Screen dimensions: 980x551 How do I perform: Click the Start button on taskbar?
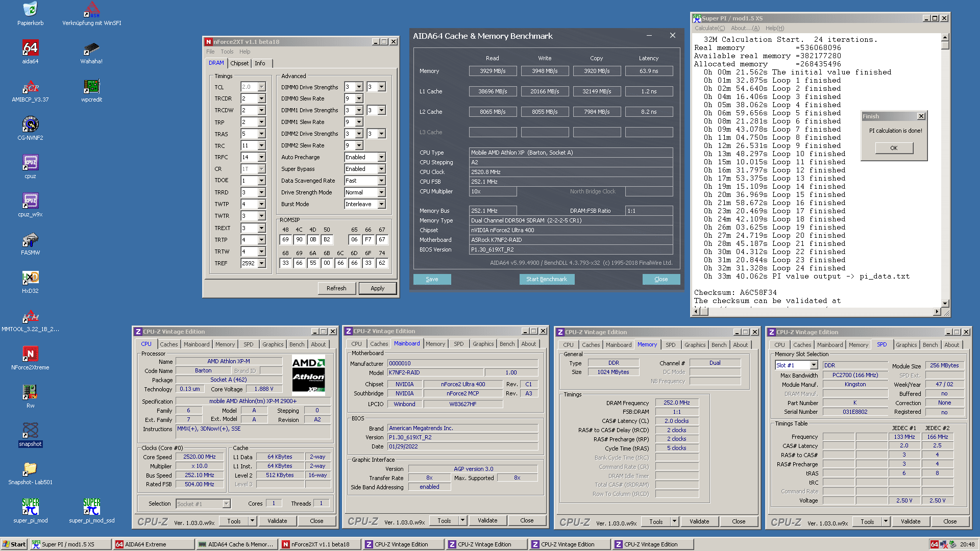pos(14,544)
